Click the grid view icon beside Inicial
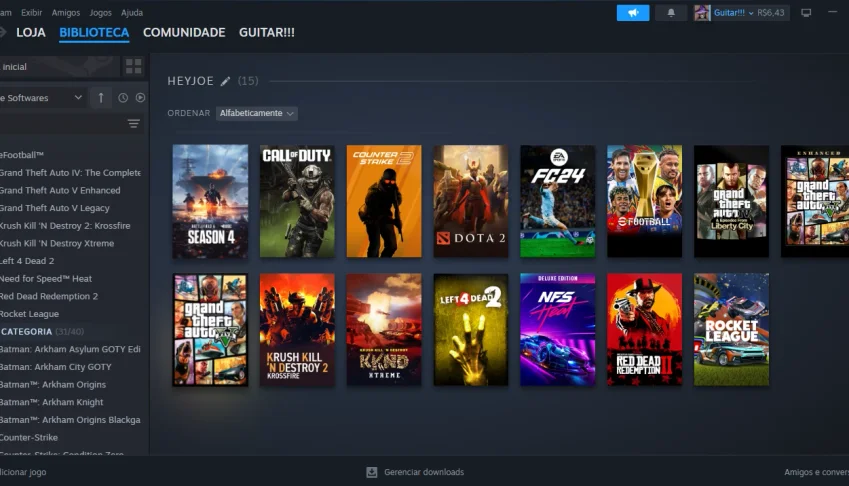 [x=133, y=67]
